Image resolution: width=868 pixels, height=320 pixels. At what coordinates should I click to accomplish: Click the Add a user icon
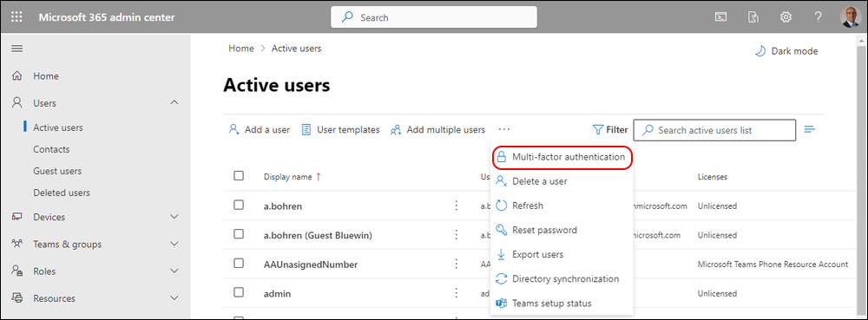[x=233, y=130]
